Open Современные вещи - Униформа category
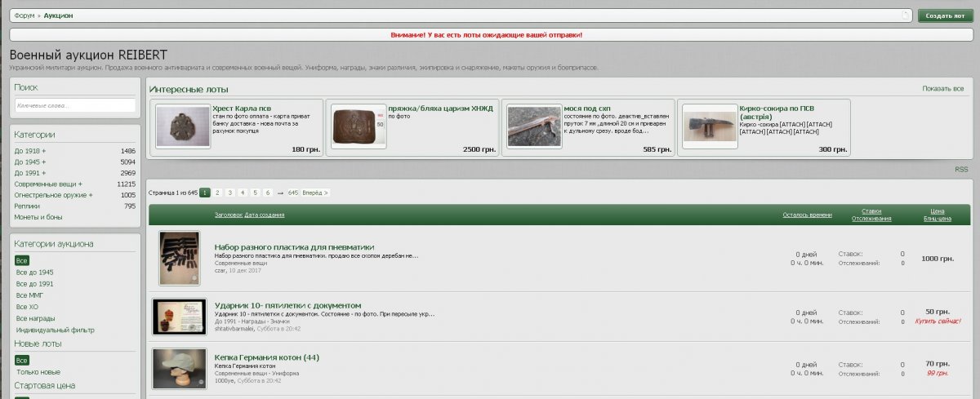Image resolution: width=980 pixels, height=399 pixels. (x=257, y=373)
